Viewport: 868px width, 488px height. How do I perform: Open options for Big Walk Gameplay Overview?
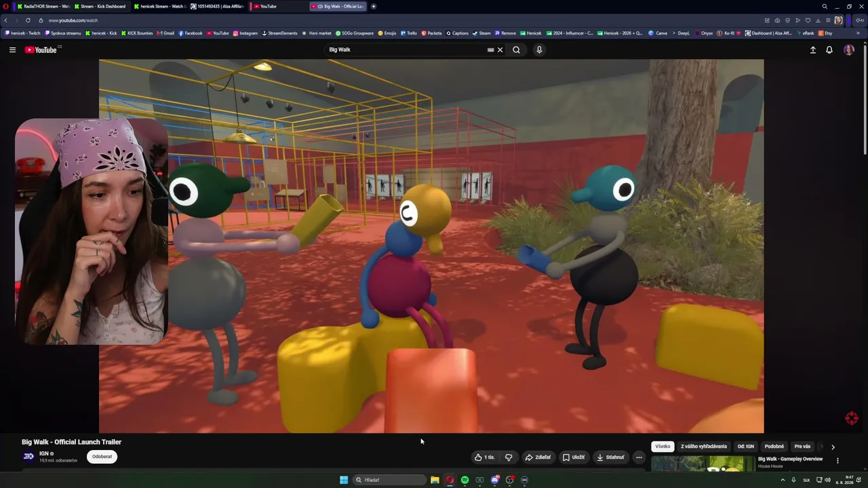pos(837,461)
